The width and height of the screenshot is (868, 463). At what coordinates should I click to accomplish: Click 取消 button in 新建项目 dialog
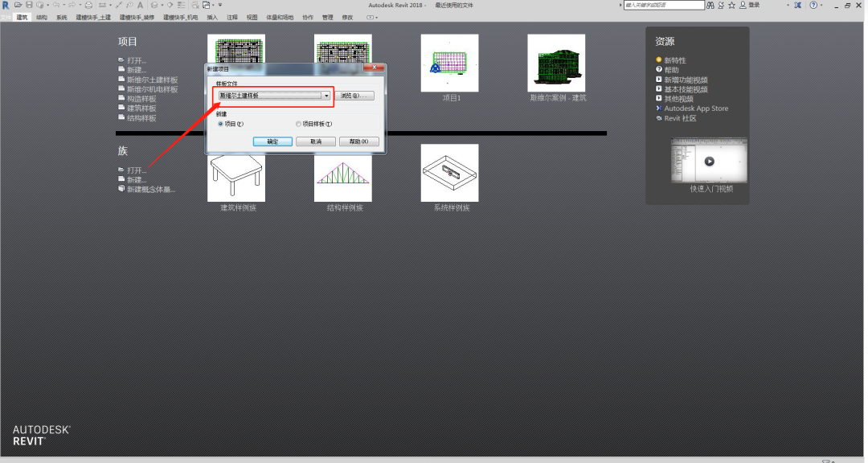tap(316, 141)
